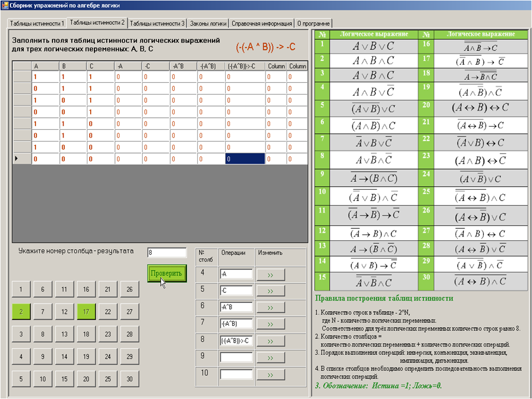Open the О программе tab
Viewport: 532px width, 399px height.
click(314, 24)
